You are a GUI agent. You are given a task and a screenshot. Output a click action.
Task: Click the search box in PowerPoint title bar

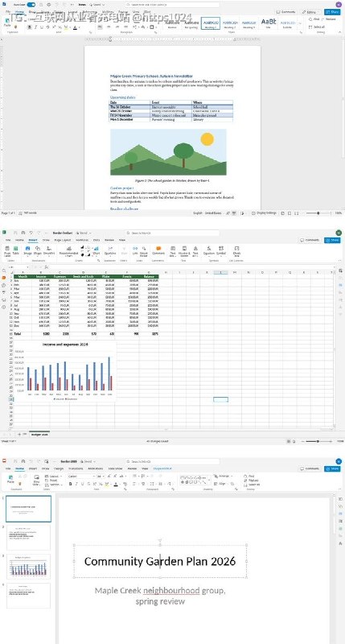pos(172,461)
